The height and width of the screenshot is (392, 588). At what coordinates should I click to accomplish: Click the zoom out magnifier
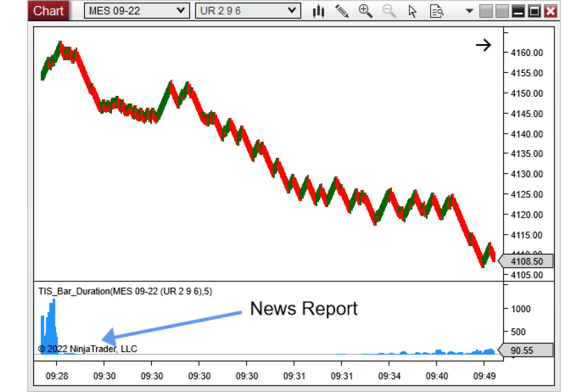(389, 11)
